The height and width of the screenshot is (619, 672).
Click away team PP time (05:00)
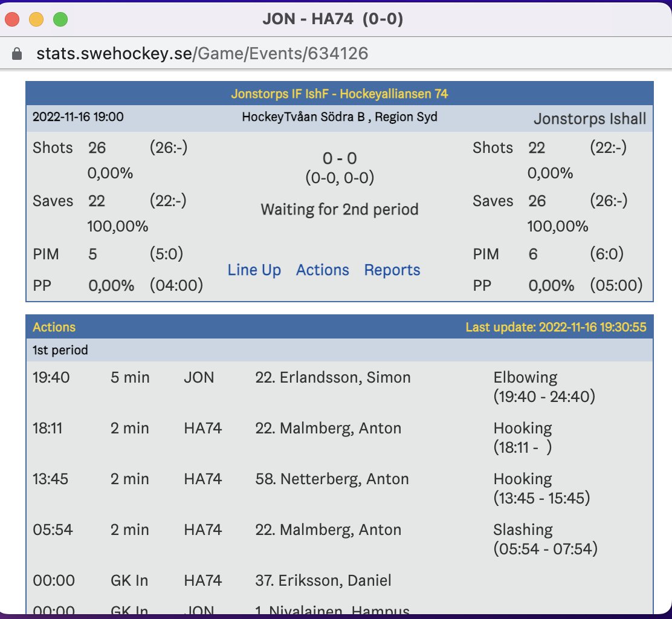coord(616,285)
